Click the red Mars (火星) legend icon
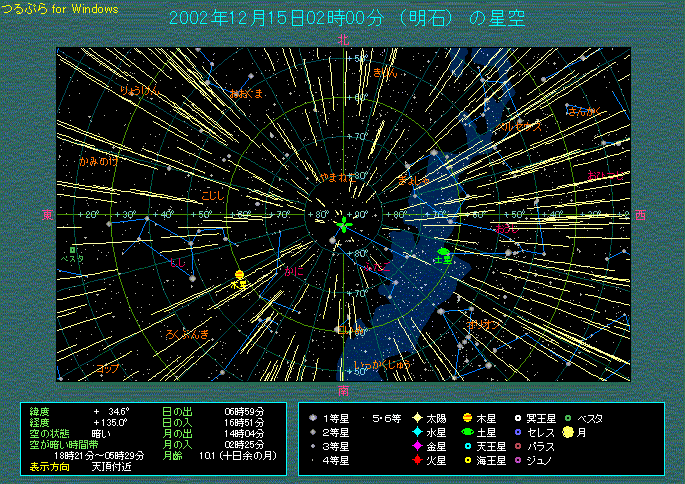This screenshot has height=484, width=685. pos(417,460)
